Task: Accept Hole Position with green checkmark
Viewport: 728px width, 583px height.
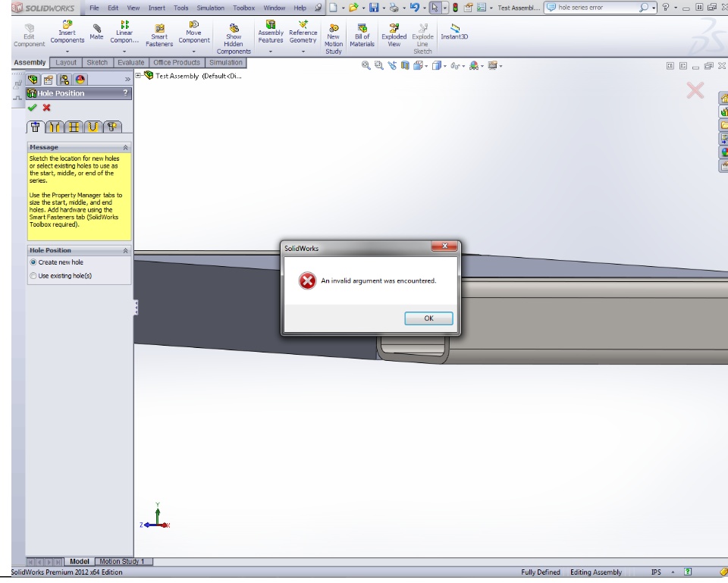Action: (x=32, y=108)
